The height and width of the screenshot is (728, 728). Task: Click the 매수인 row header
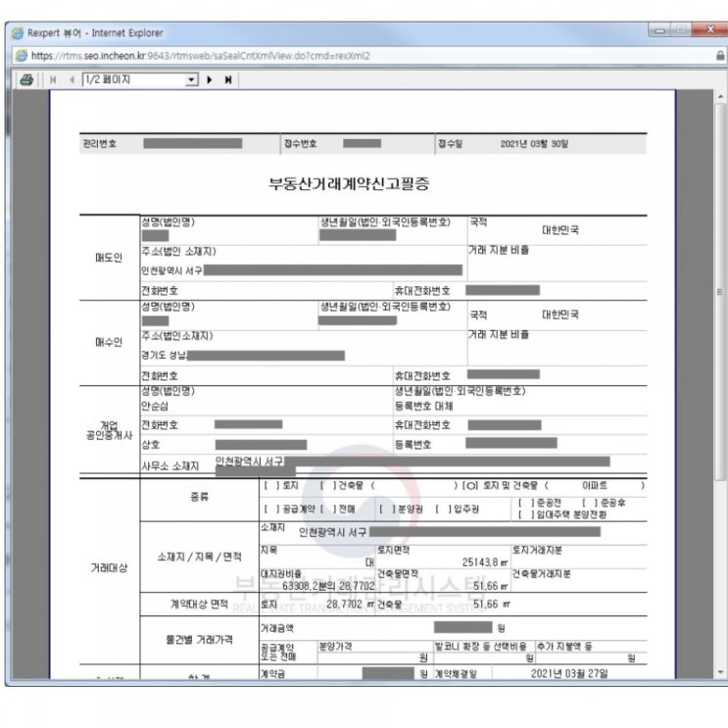click(x=109, y=342)
